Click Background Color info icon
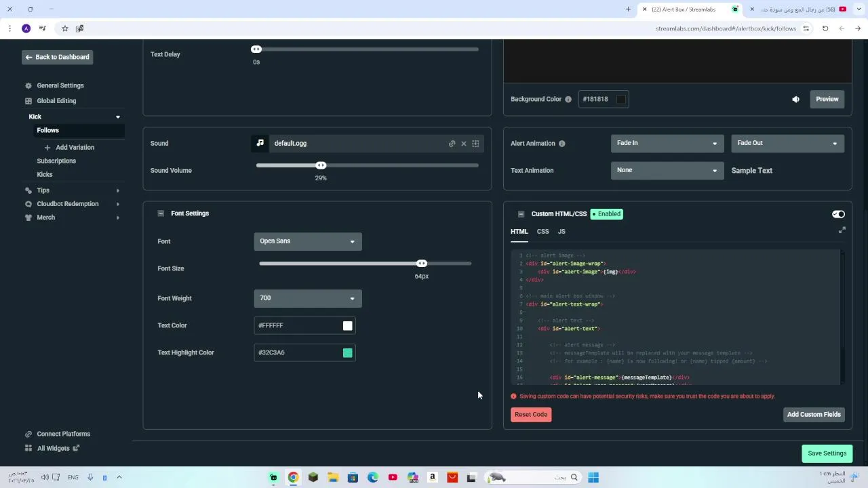Image resolution: width=868 pixels, height=488 pixels. pyautogui.click(x=568, y=99)
